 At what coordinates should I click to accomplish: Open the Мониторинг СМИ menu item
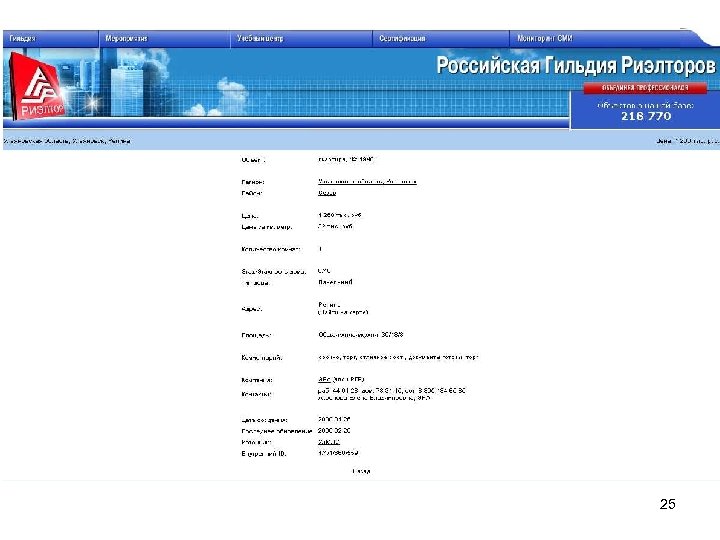(545, 39)
